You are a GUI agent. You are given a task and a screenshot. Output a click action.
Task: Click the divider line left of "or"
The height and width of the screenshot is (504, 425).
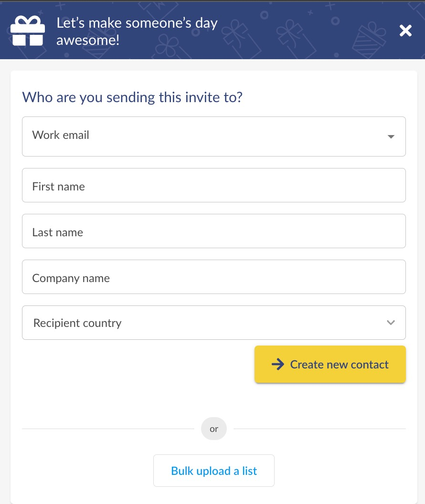click(108, 429)
